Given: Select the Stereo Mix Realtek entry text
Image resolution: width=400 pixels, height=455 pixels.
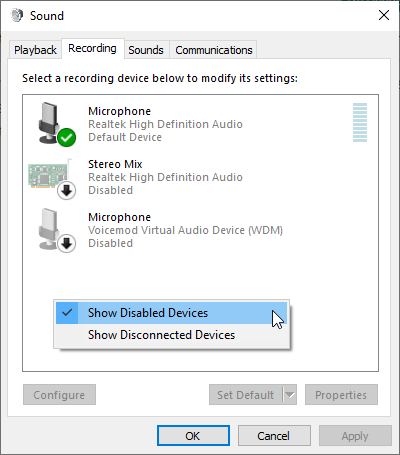Looking at the screenshot, I should point(165,177).
